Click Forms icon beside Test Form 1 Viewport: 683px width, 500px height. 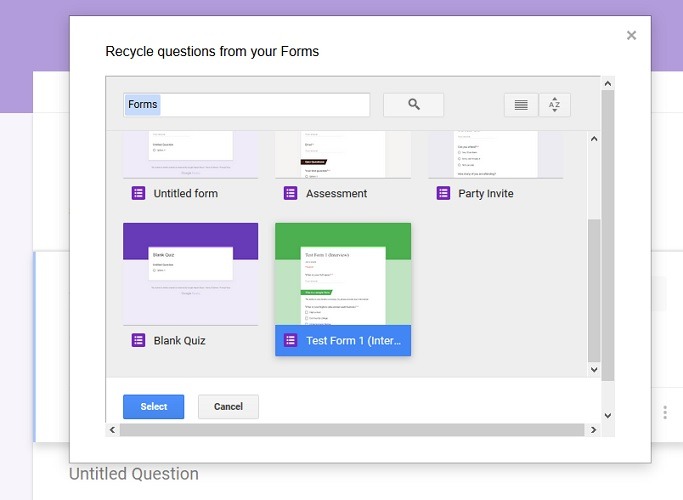[x=290, y=340]
